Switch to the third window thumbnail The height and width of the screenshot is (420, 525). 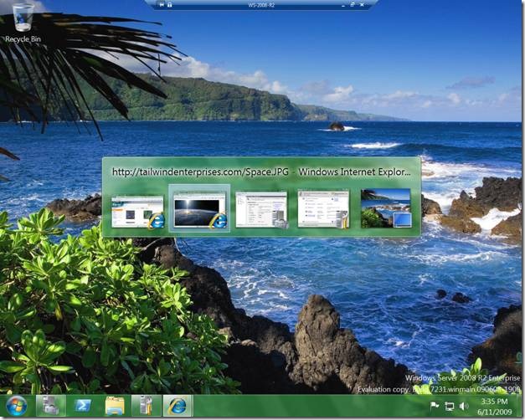[x=261, y=208]
